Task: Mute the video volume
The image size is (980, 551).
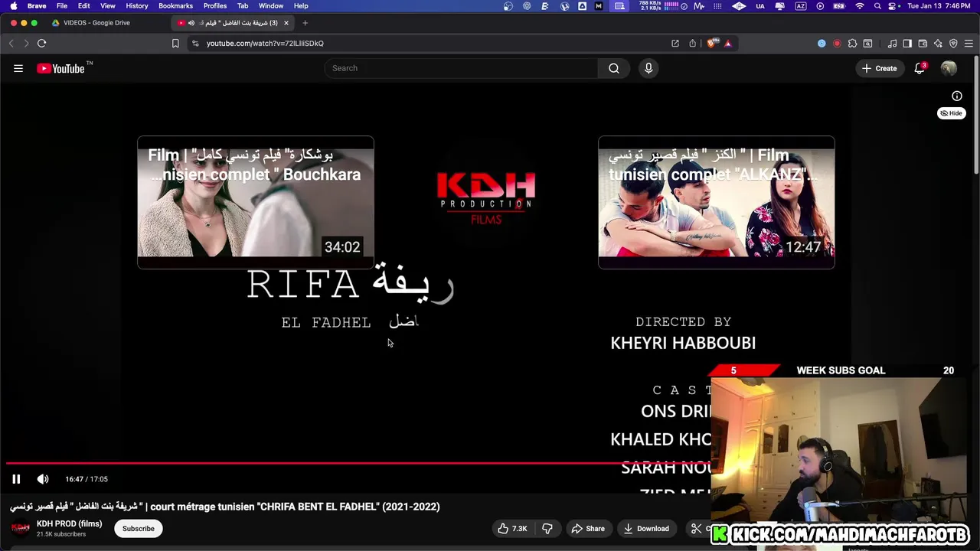Action: point(43,479)
